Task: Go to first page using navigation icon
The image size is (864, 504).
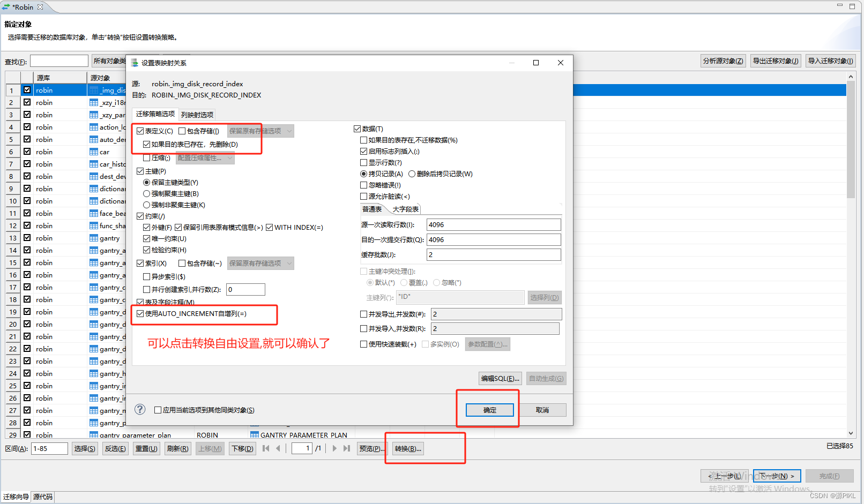Action: point(266,448)
